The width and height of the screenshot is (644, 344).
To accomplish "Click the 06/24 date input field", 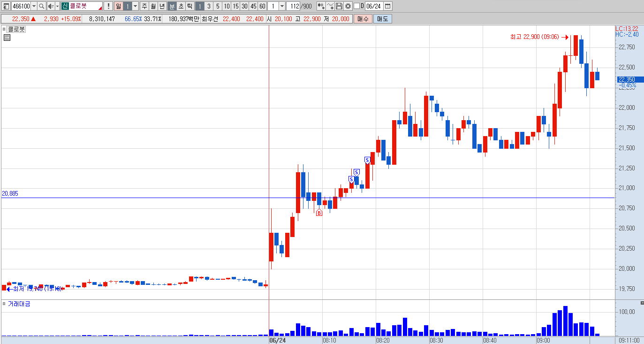I will click(374, 6).
